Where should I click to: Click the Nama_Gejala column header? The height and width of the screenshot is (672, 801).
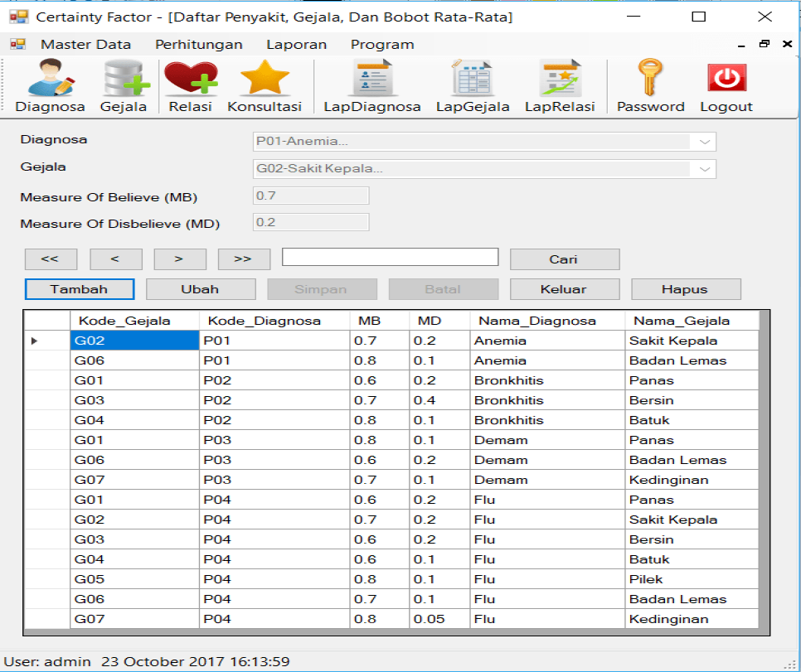pyautogui.click(x=692, y=321)
